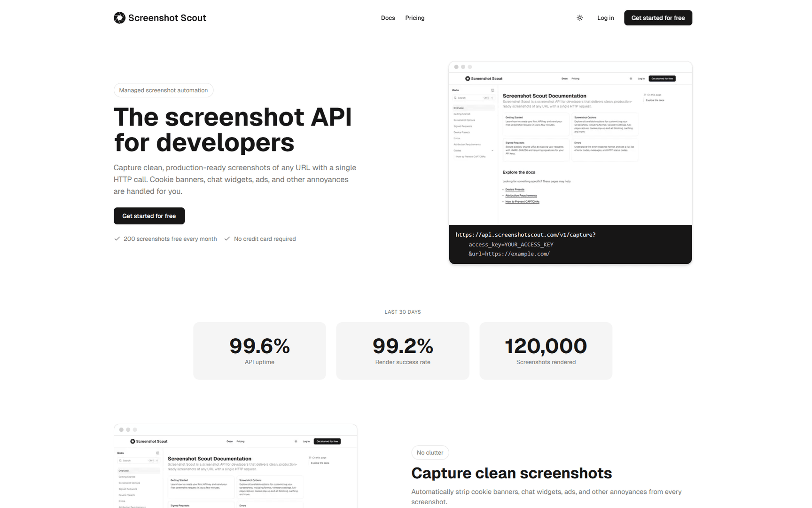812x508 pixels.
Task: Click the Screenshot Scout aperture logo icon
Action: (x=119, y=17)
